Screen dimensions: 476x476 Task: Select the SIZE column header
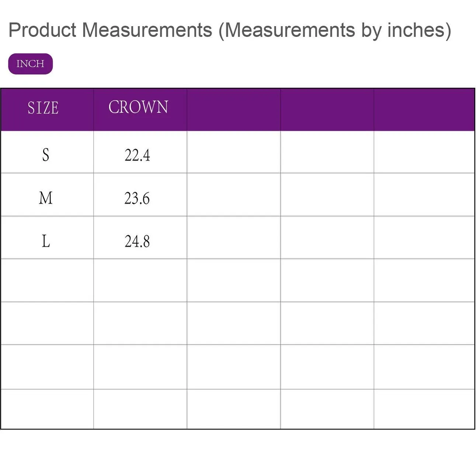(43, 108)
